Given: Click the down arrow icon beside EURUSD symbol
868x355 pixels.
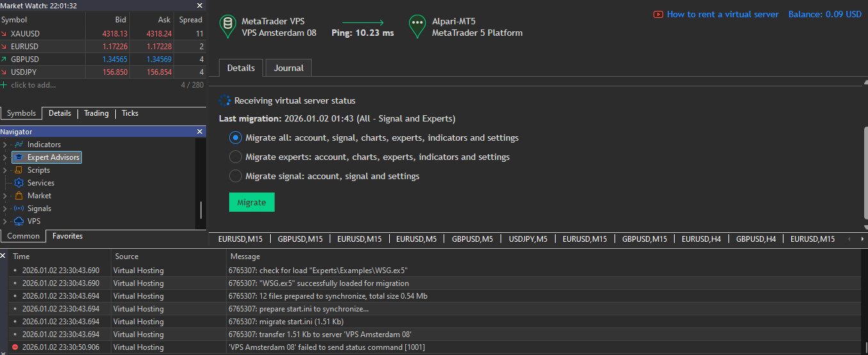Looking at the screenshot, I should pos(4,47).
